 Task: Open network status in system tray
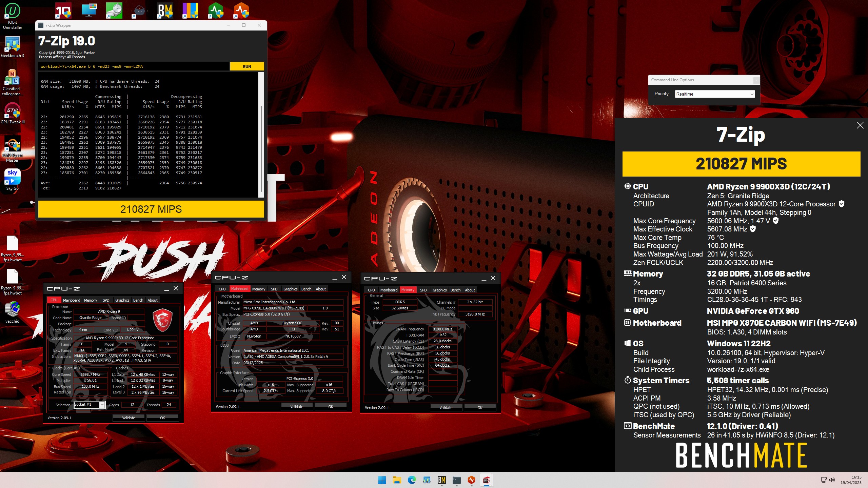[x=824, y=480]
